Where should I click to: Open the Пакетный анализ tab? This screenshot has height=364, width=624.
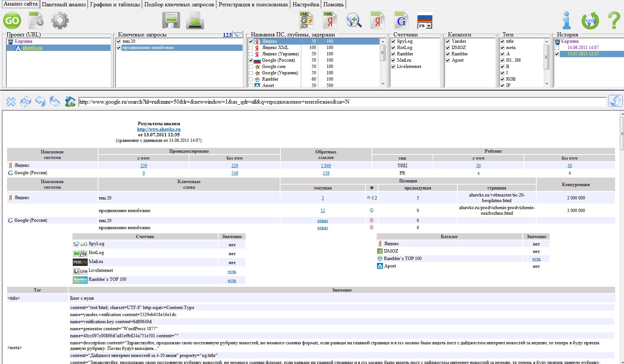64,4
